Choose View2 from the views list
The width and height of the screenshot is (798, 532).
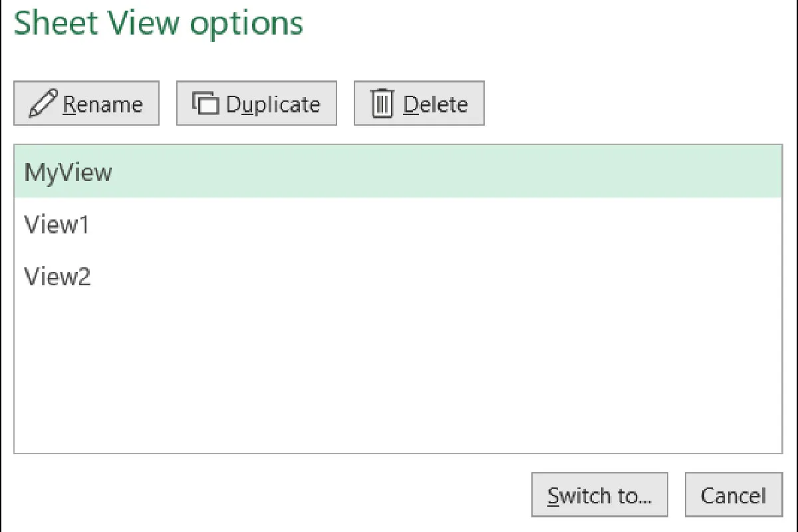(x=57, y=276)
